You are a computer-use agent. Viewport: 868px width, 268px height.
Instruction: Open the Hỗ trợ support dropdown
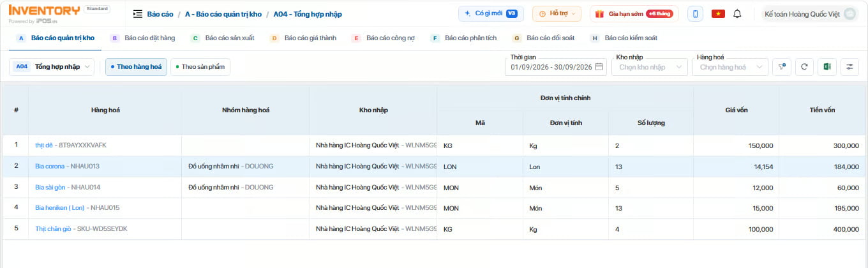tap(557, 13)
